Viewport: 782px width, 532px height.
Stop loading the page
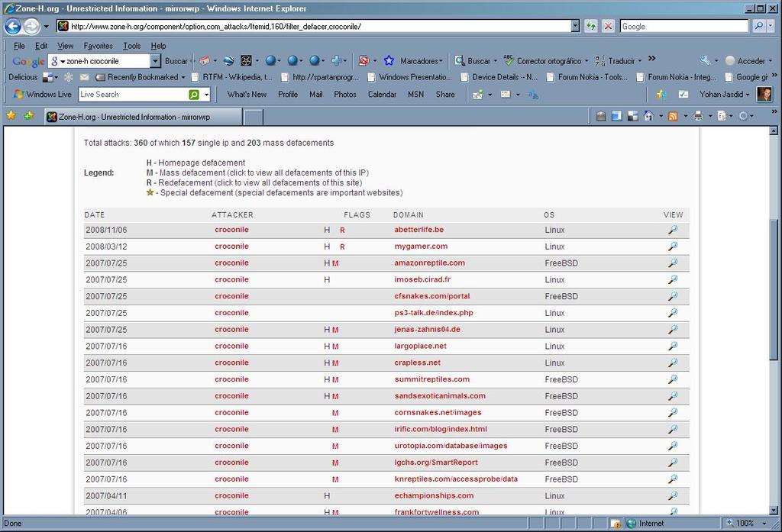(x=608, y=26)
